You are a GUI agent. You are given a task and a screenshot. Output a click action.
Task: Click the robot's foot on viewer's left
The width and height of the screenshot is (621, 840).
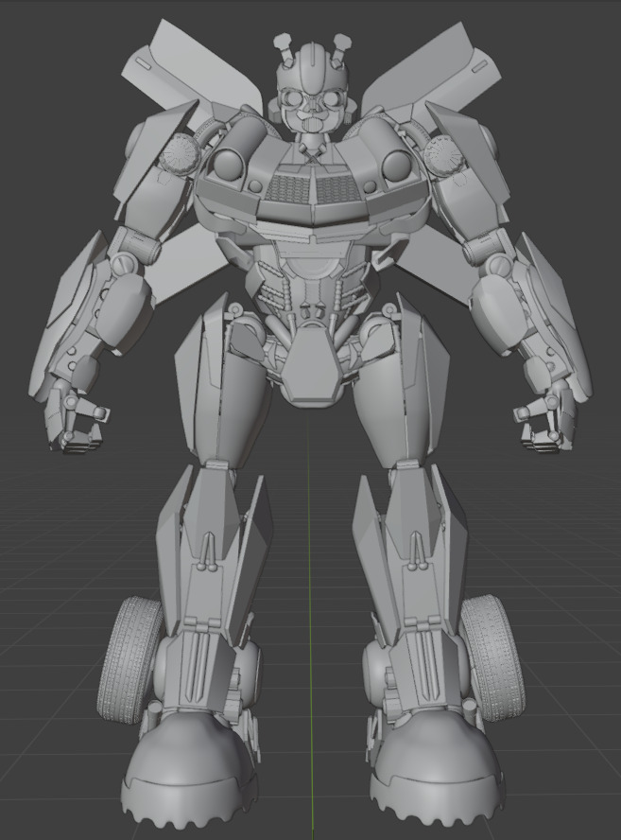coord(187,772)
